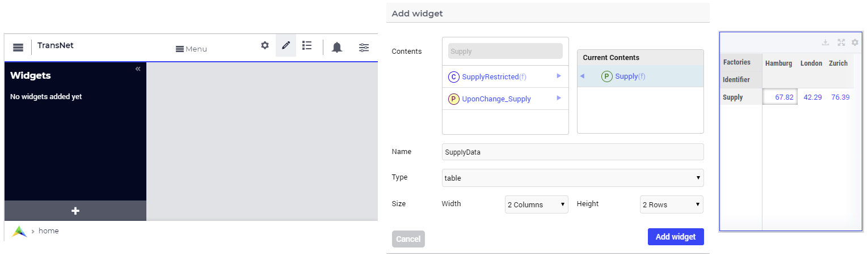Click the plus button under Widgets panel

75,211
